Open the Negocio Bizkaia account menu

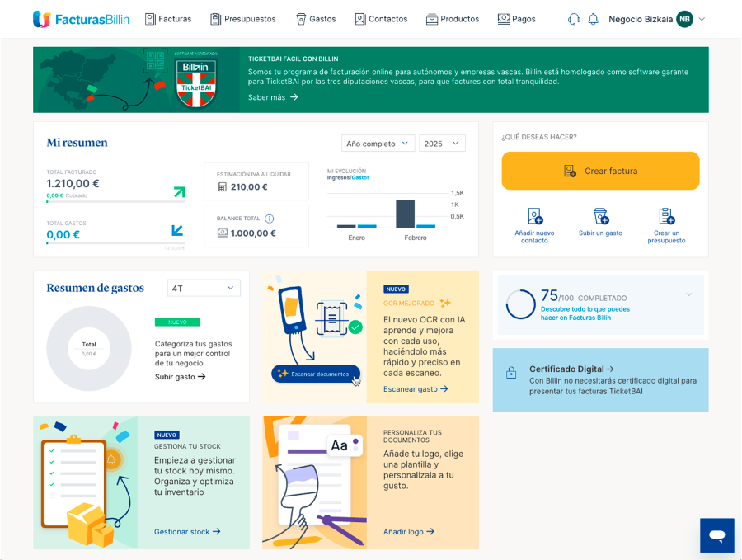[656, 19]
